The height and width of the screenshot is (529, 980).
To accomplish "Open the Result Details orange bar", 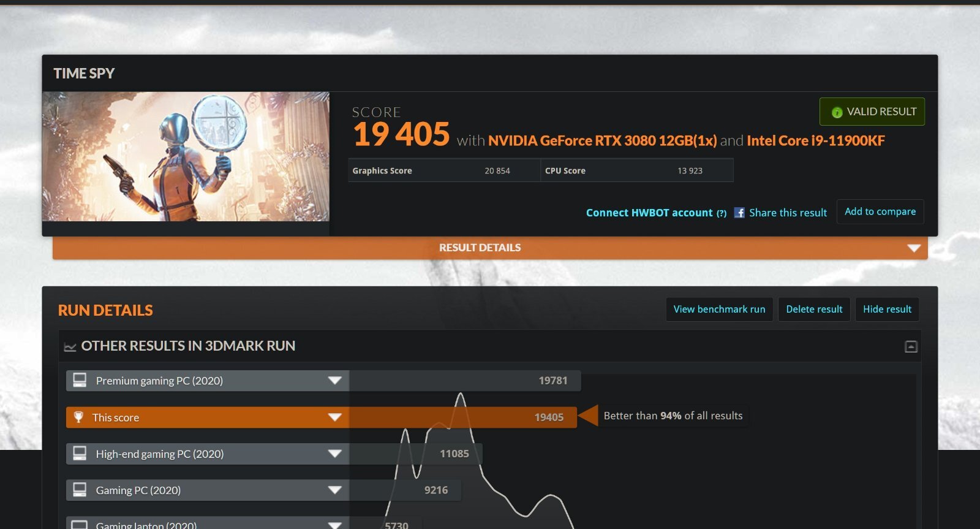I will coord(490,248).
